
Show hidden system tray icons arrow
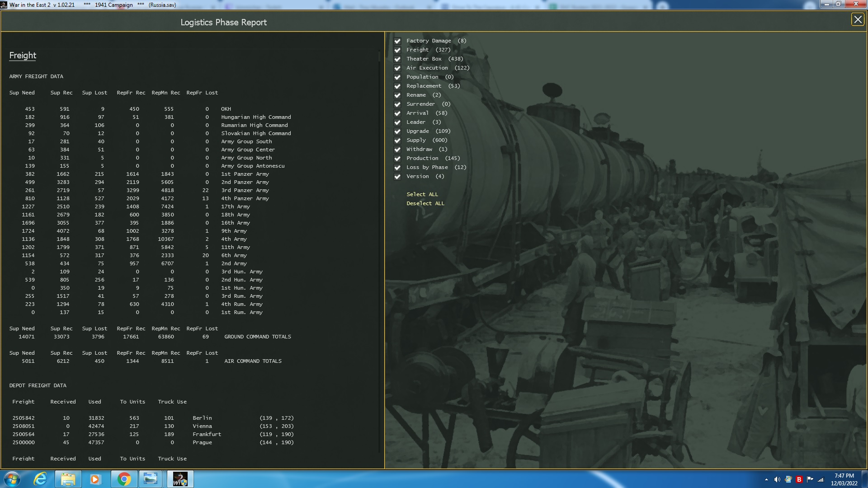click(x=766, y=479)
